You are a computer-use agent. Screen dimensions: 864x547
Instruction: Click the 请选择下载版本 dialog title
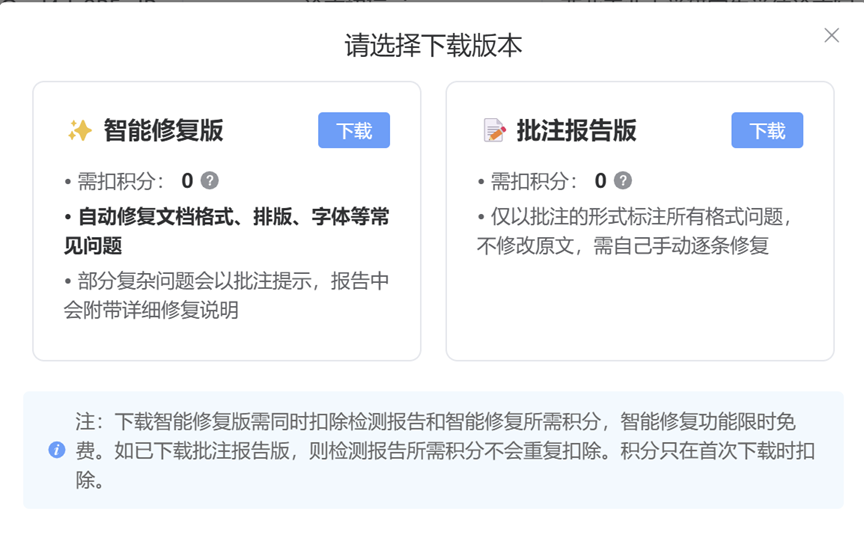pyautogui.click(x=433, y=46)
